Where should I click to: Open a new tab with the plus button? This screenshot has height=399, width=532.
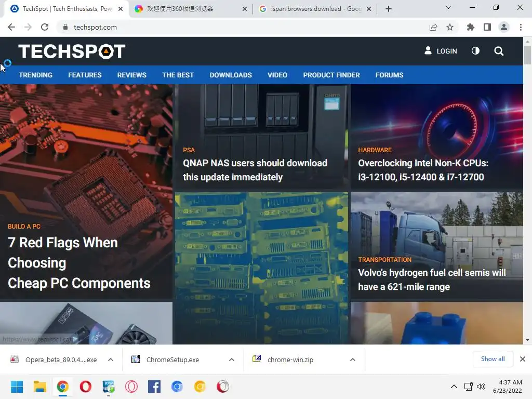click(389, 9)
